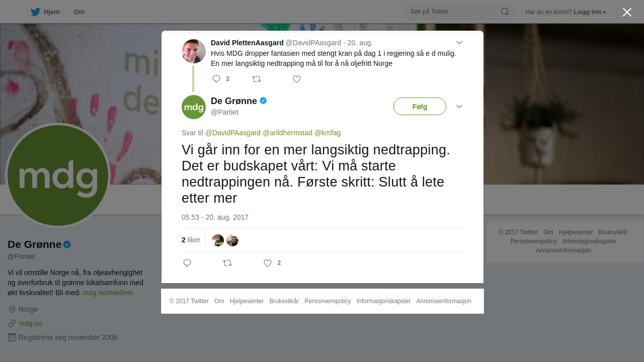Image resolution: width=644 pixels, height=362 pixels.
Task: Like David PlettenAasgard's tweet
Action: [297, 79]
